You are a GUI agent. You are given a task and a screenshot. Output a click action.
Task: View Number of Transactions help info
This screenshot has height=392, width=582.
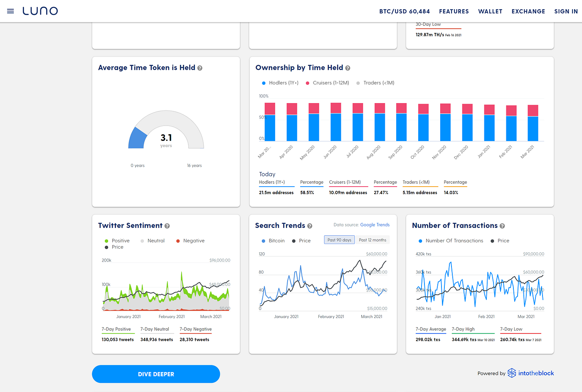point(502,226)
